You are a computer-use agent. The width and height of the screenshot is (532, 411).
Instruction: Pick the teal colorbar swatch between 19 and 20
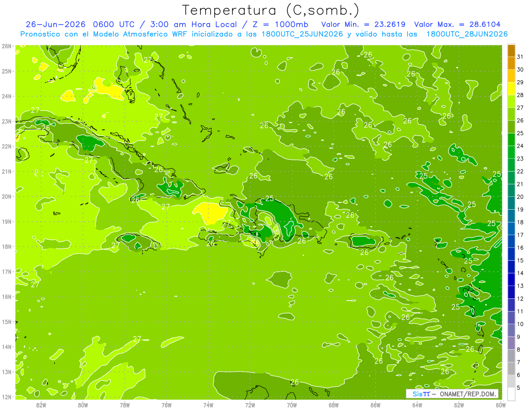click(511, 203)
